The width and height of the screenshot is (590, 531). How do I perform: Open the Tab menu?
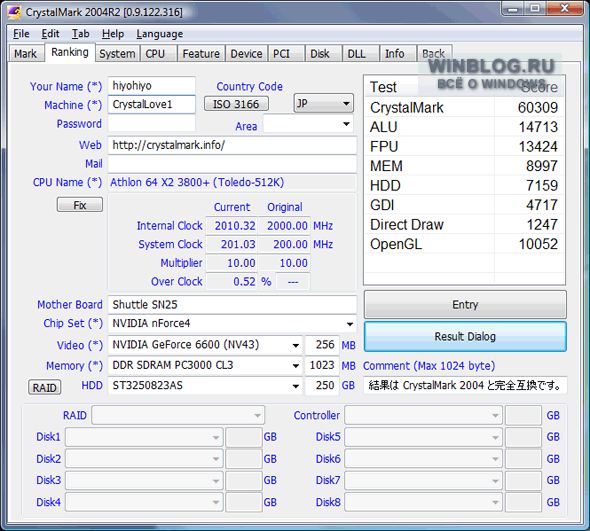[81, 34]
